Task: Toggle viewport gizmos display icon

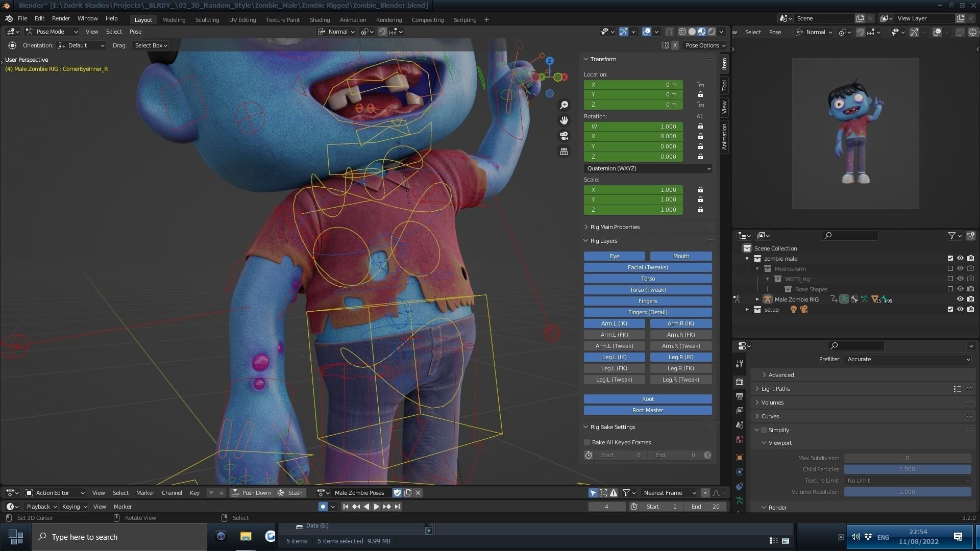Action: (x=624, y=32)
